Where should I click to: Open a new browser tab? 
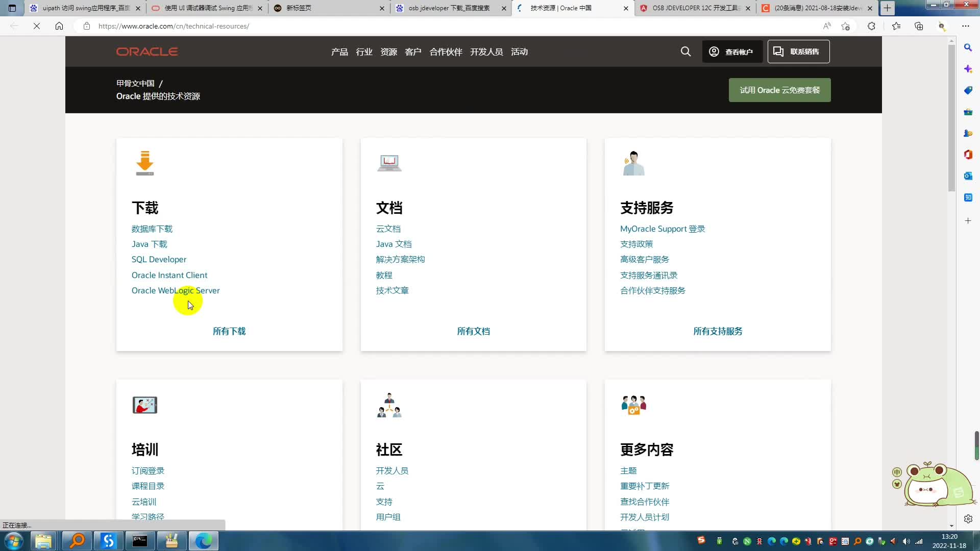click(888, 8)
